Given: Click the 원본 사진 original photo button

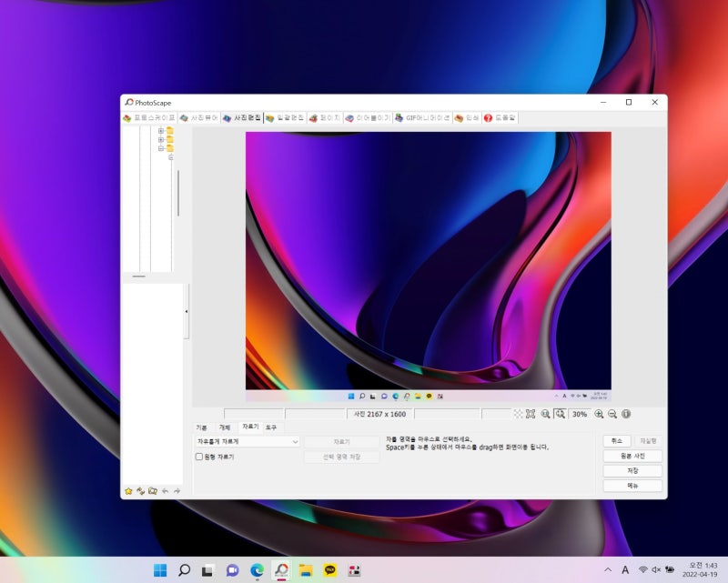Looking at the screenshot, I should click(632, 456).
